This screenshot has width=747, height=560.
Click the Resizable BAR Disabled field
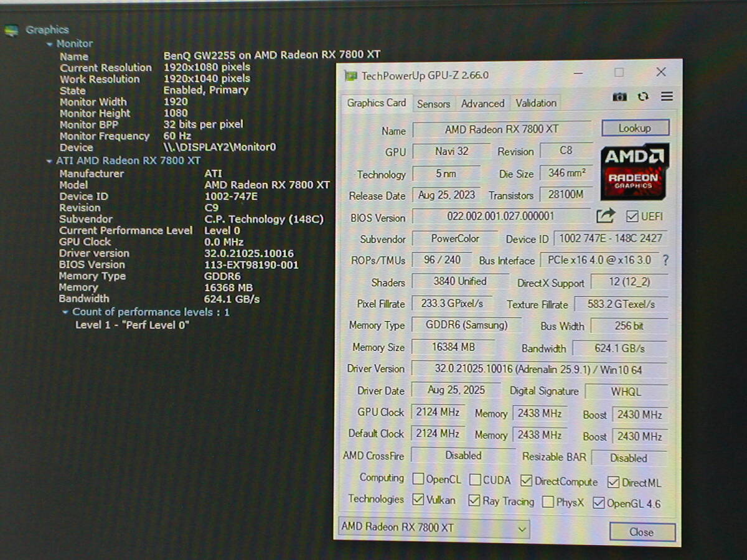[629, 459]
